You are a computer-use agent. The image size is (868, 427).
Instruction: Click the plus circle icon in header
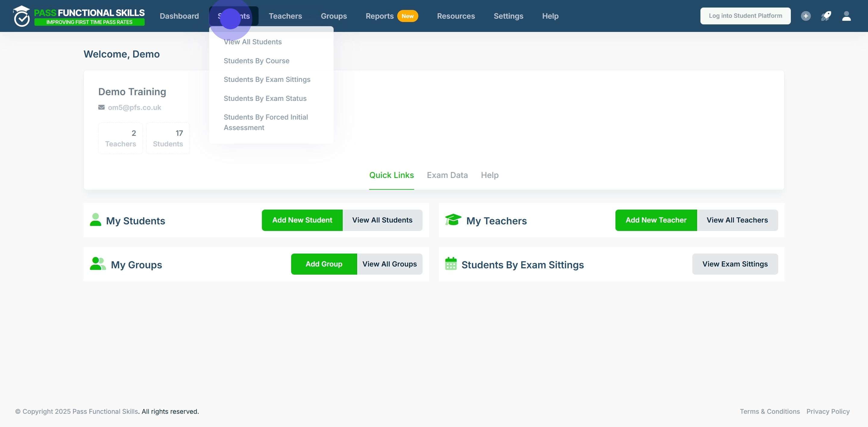coord(806,16)
